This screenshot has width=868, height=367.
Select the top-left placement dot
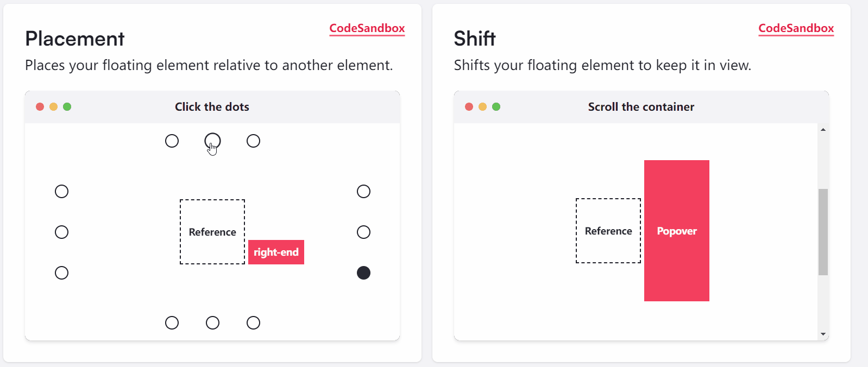click(172, 141)
